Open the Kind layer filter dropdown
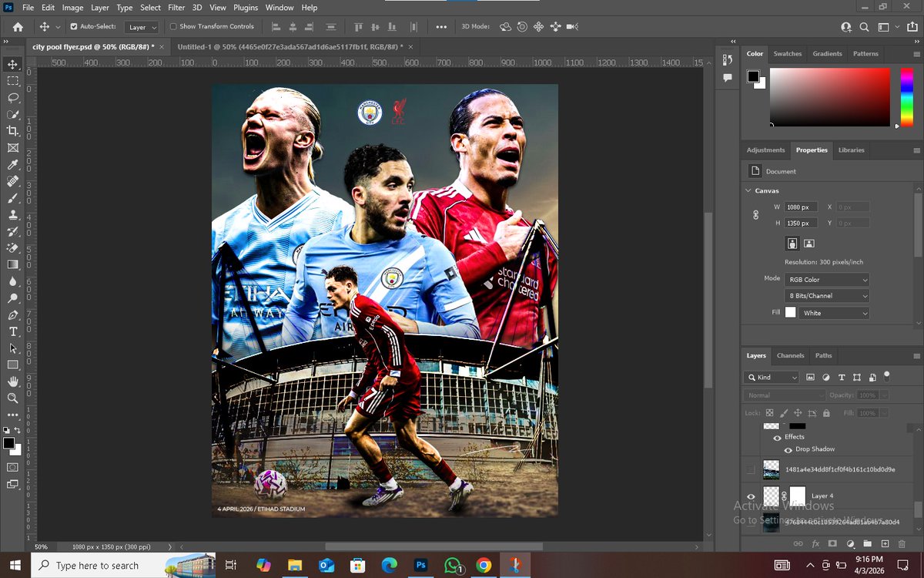 [x=772, y=378]
